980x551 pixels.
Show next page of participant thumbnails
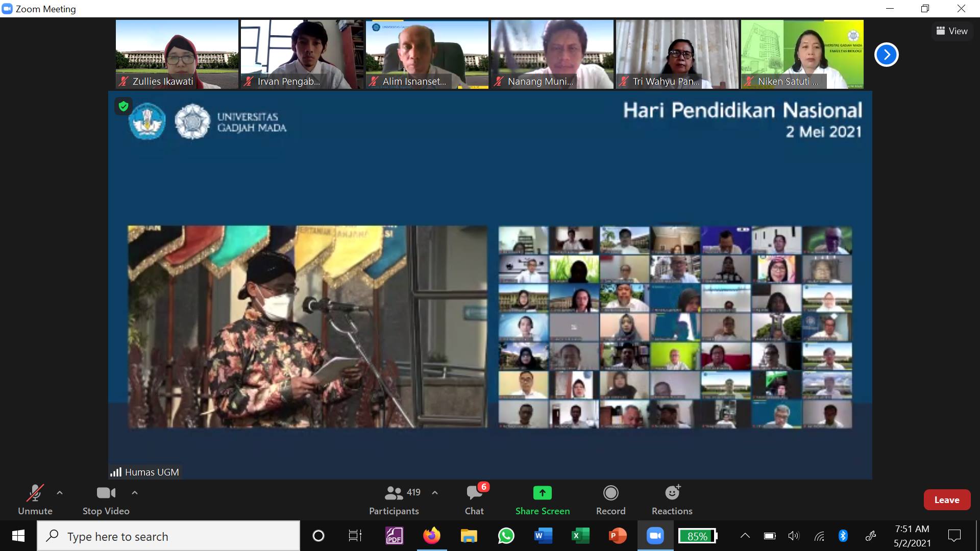point(886,55)
